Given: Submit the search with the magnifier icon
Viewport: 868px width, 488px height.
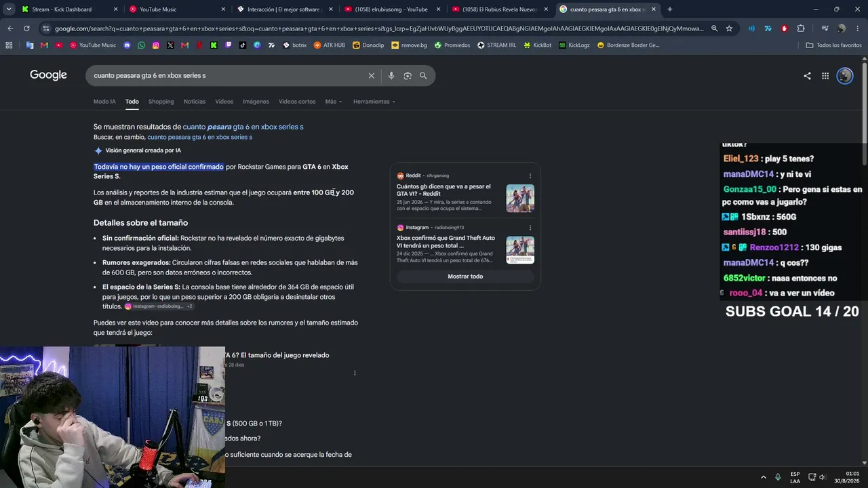Looking at the screenshot, I should (x=423, y=76).
